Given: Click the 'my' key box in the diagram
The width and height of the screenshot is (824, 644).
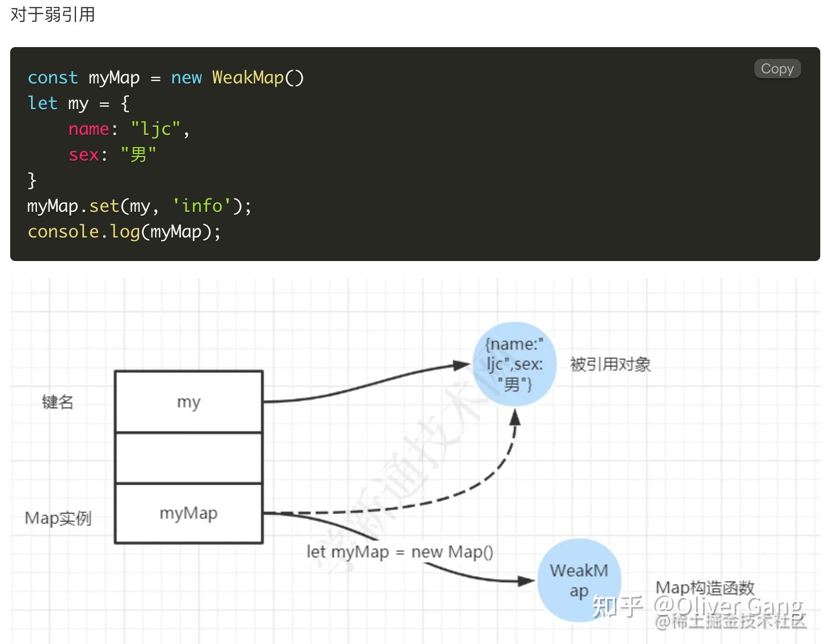Looking at the screenshot, I should [188, 402].
